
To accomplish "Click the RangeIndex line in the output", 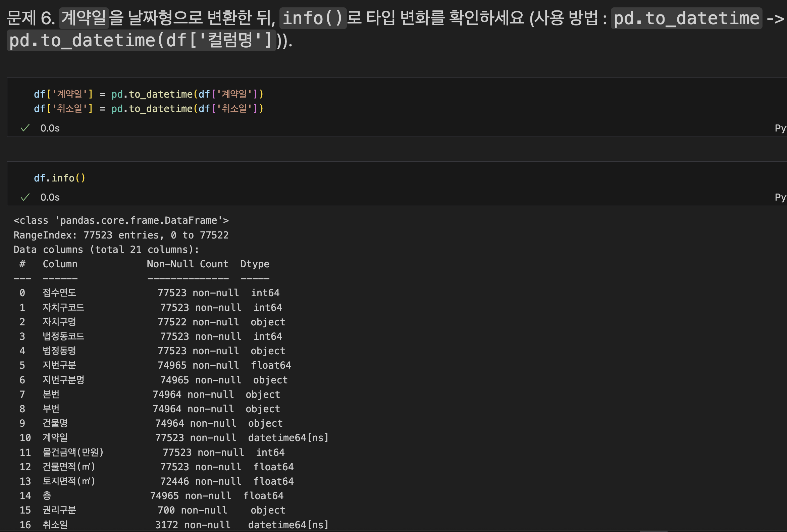I will [x=121, y=235].
